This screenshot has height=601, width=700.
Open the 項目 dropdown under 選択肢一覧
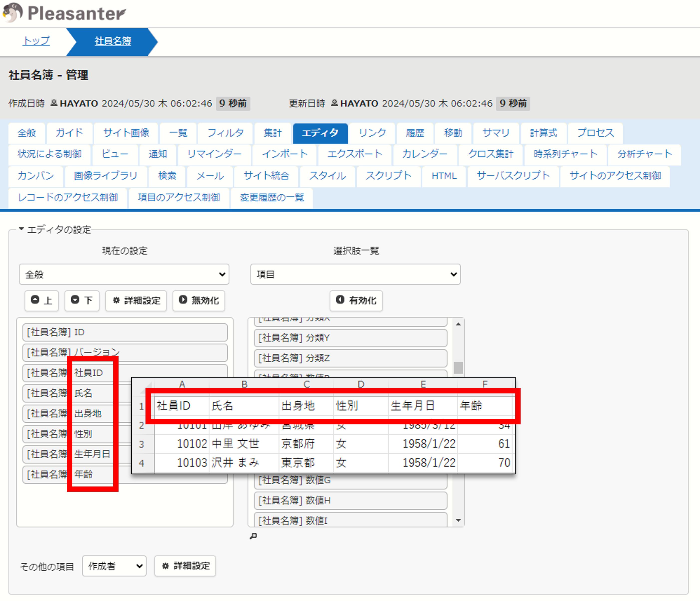coord(355,274)
